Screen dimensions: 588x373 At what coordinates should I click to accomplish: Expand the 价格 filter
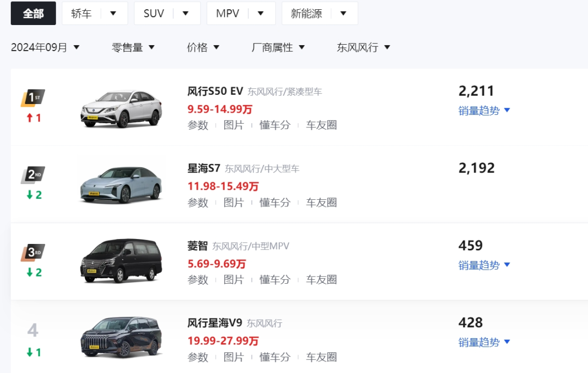coord(203,47)
